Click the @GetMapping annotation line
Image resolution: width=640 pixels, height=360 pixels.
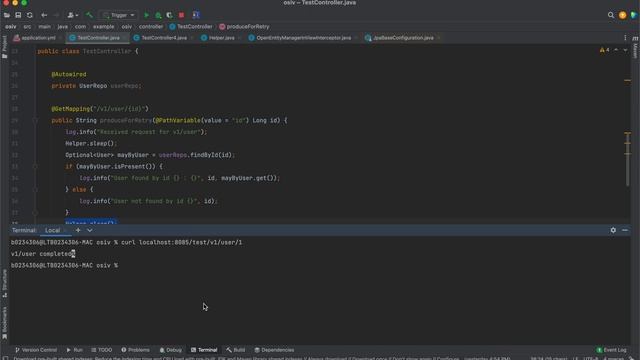tap(100, 109)
